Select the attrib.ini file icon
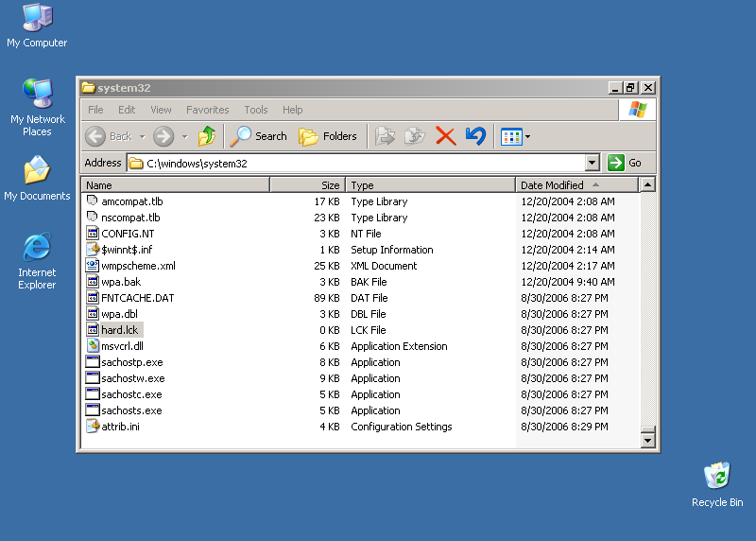756x541 pixels. 92,427
